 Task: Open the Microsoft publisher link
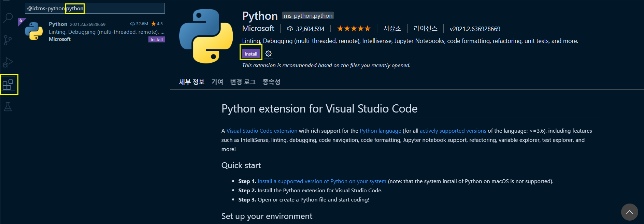pyautogui.click(x=258, y=28)
